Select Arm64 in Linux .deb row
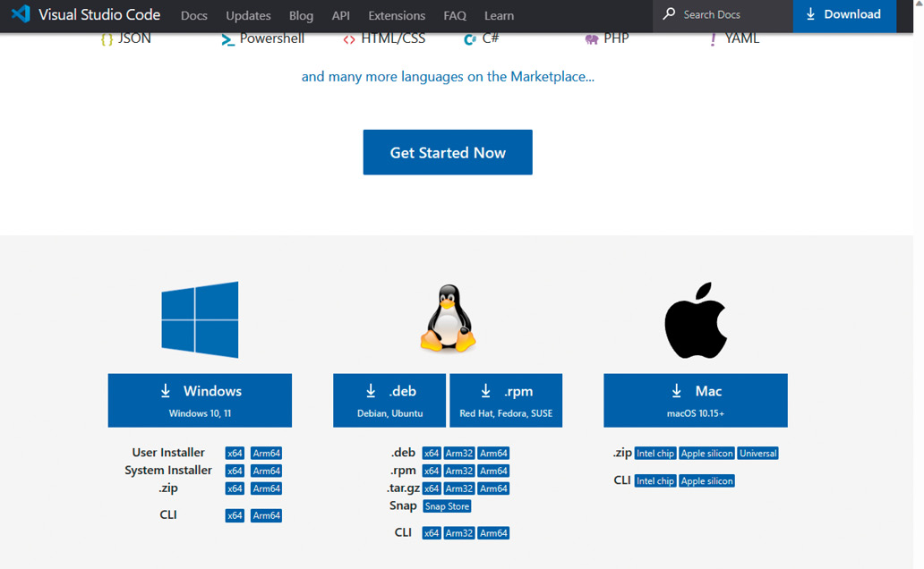924x569 pixels. [493, 453]
